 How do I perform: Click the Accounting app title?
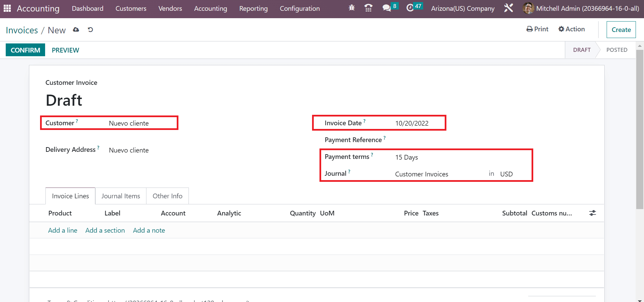point(38,8)
